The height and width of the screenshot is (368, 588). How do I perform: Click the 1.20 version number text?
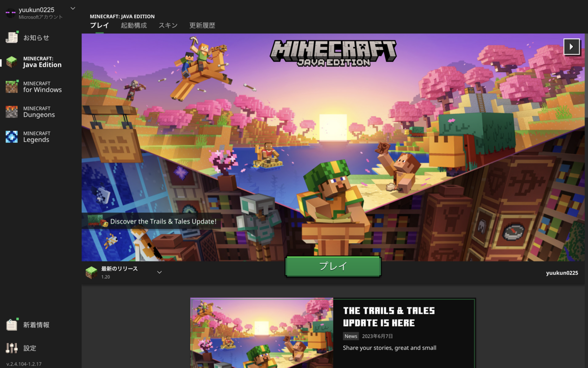(105, 277)
